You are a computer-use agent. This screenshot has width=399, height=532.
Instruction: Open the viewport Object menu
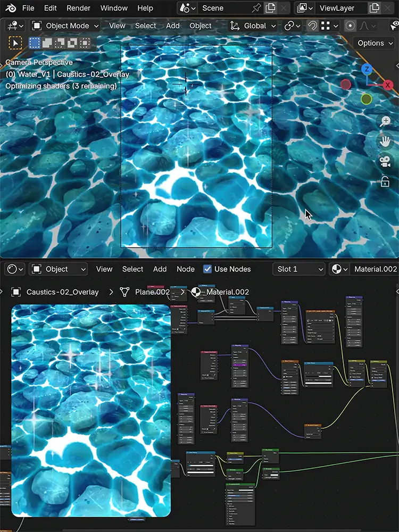(200, 26)
